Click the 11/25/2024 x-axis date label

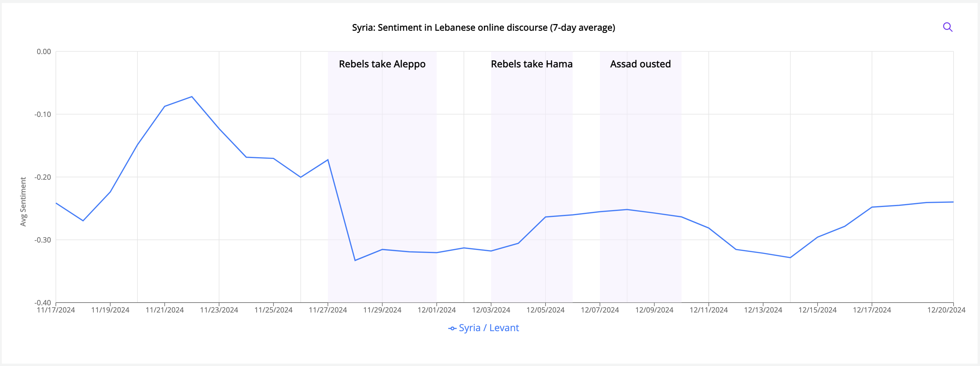pos(274,310)
